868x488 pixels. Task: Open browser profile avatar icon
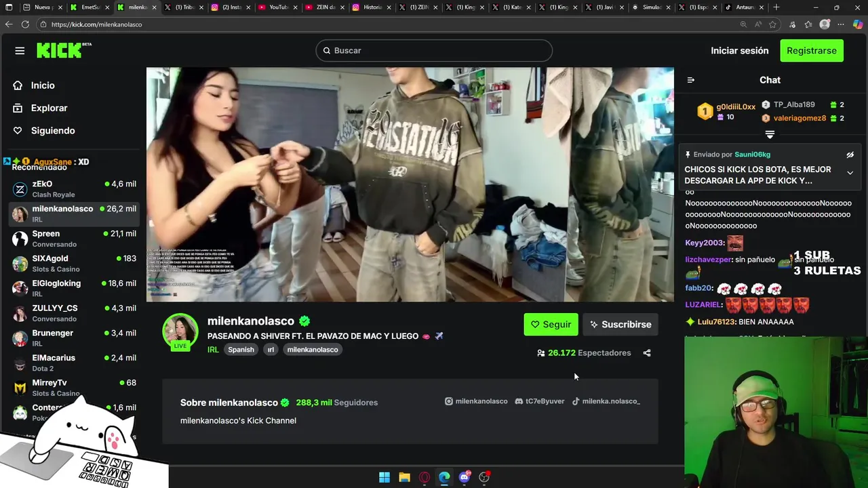(x=825, y=24)
